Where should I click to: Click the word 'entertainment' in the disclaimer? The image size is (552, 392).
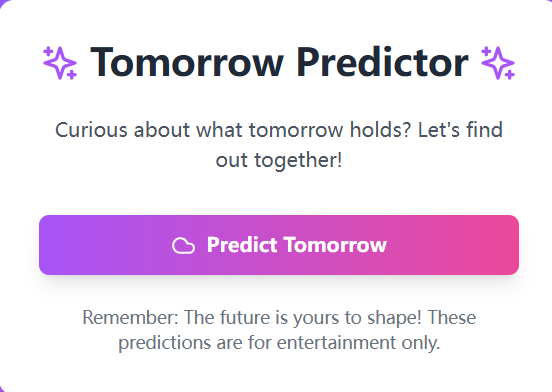point(337,342)
